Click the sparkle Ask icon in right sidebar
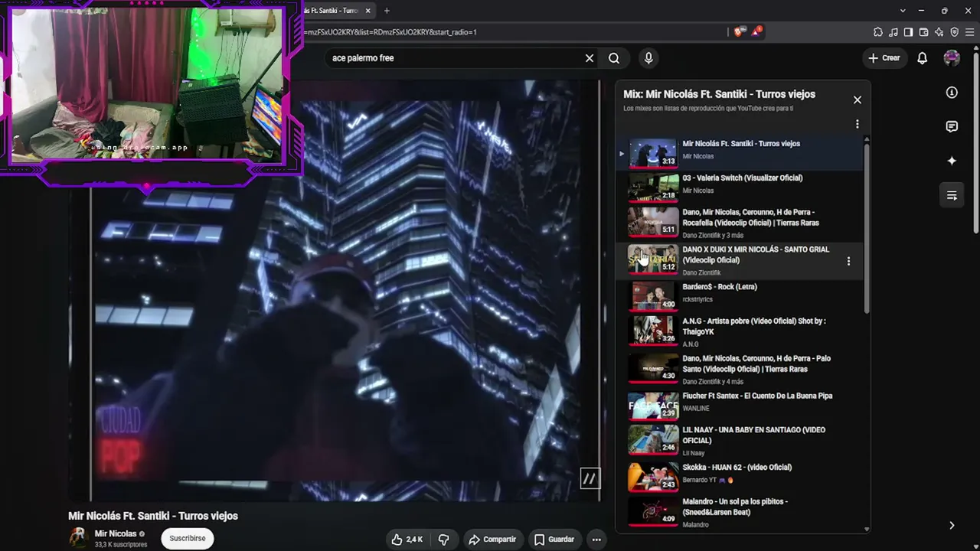Viewport: 980px width, 551px height. (x=952, y=161)
